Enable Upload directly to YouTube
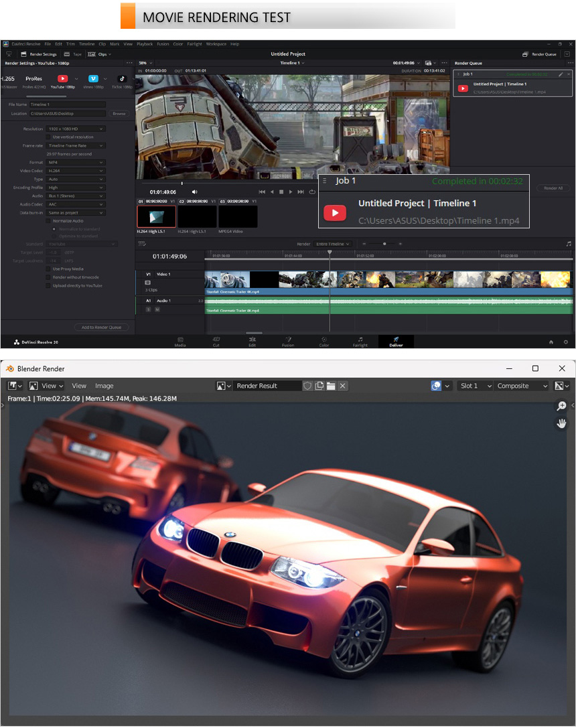 click(49, 285)
